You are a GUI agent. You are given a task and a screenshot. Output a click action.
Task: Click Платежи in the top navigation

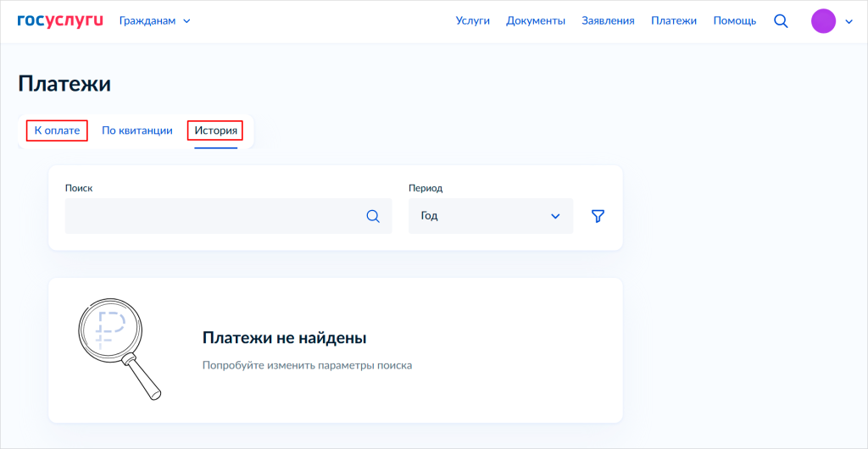(674, 21)
